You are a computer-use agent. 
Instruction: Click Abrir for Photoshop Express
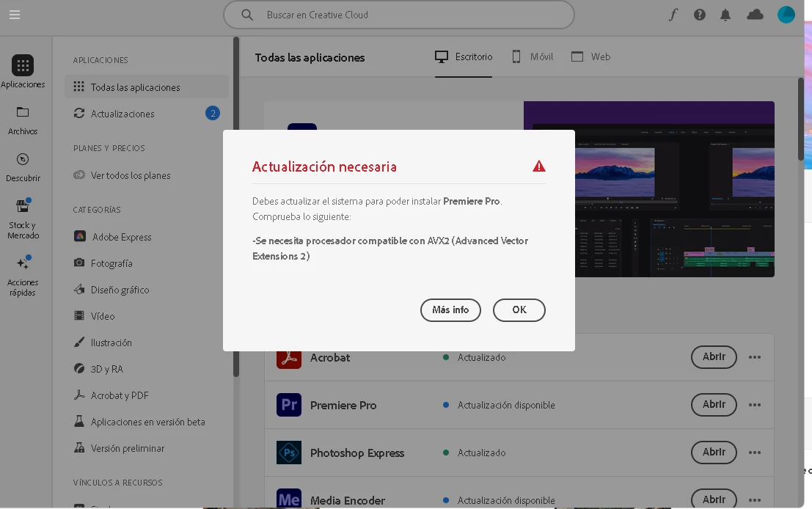click(714, 452)
